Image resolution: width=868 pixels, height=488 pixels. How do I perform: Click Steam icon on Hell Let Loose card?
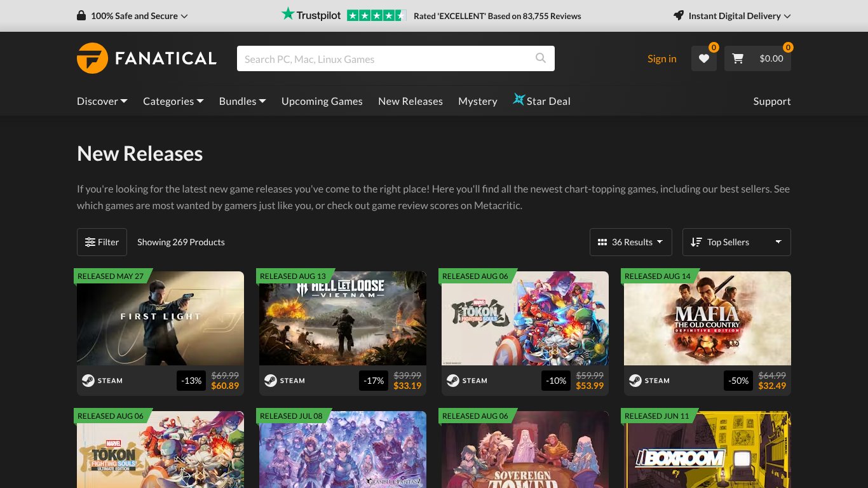click(x=271, y=381)
